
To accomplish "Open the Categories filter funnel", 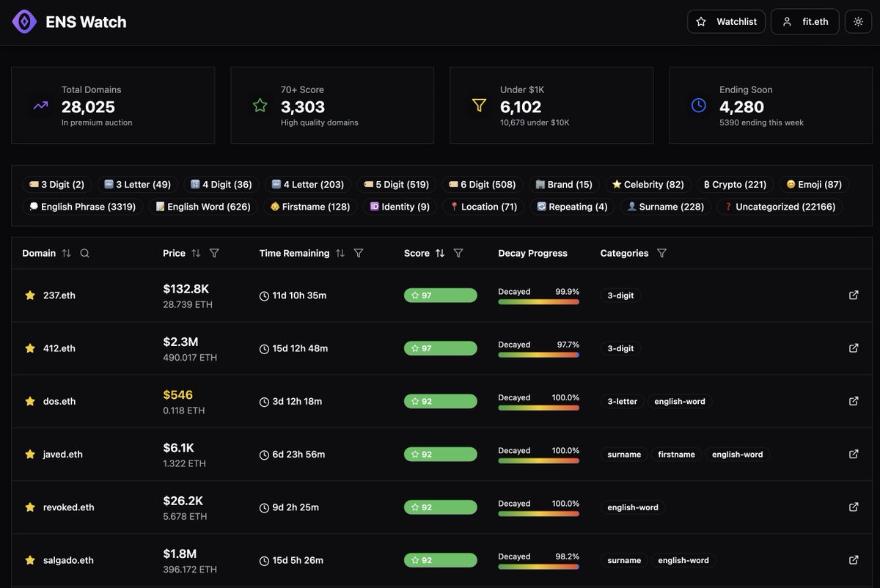I will coord(661,253).
